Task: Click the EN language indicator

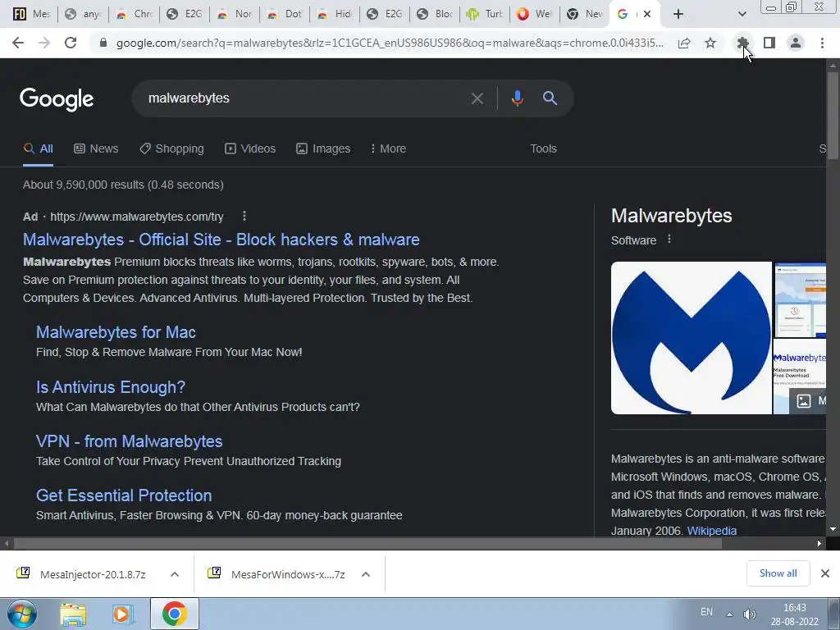Action: 706,612
